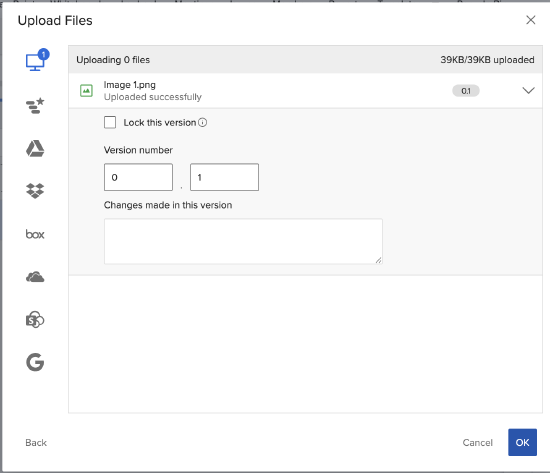Close the Upload Files dialog

point(531,20)
